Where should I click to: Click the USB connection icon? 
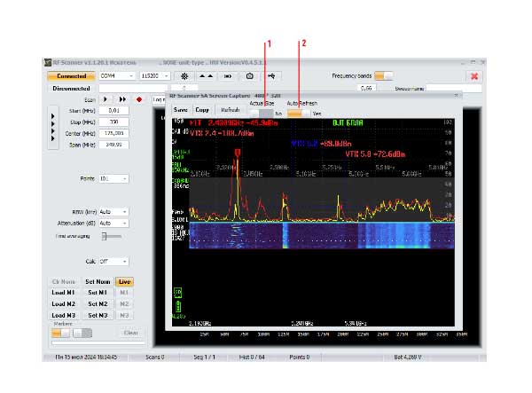coord(271,76)
